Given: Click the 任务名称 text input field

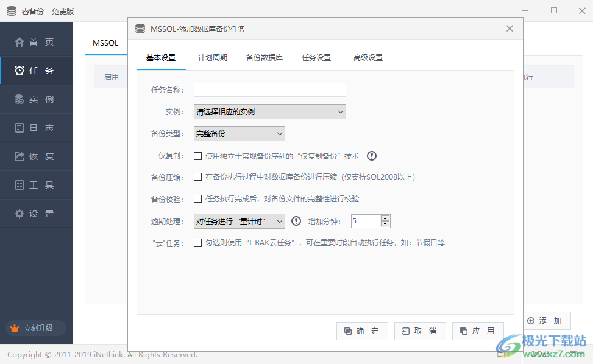Looking at the screenshot, I should (x=269, y=90).
